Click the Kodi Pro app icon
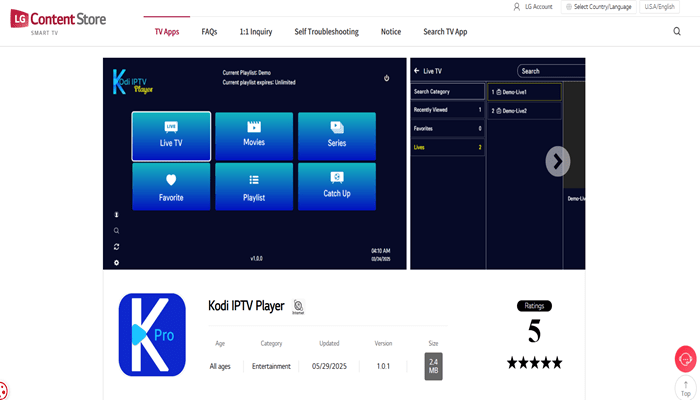Screen dimensions: 700x400 [x=152, y=335]
